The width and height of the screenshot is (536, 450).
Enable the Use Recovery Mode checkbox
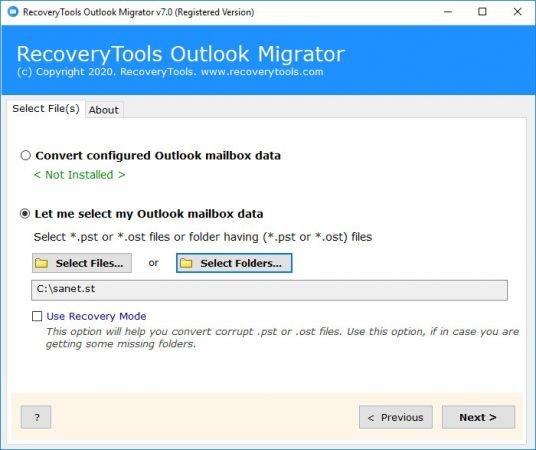point(37,316)
